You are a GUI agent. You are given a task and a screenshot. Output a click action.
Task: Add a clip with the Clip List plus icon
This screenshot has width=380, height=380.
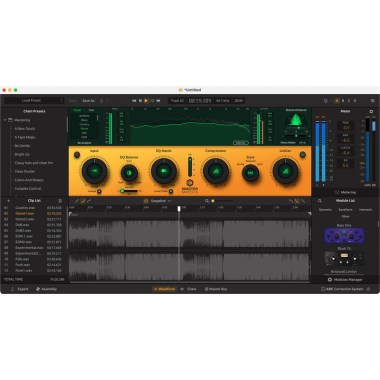click(8, 201)
